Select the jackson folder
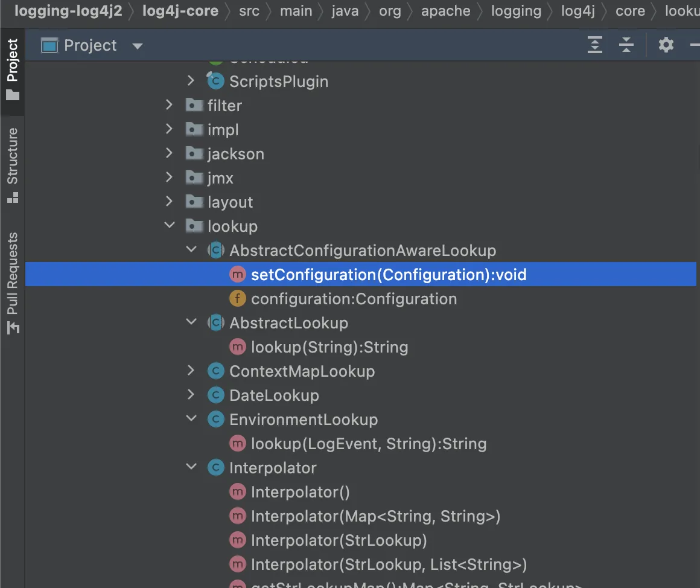 (x=235, y=154)
